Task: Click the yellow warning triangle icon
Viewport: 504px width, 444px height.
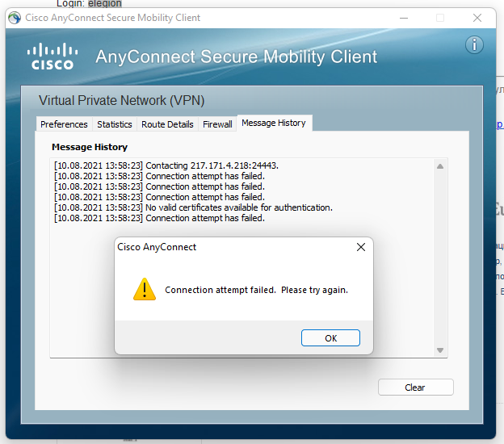Action: (144, 289)
